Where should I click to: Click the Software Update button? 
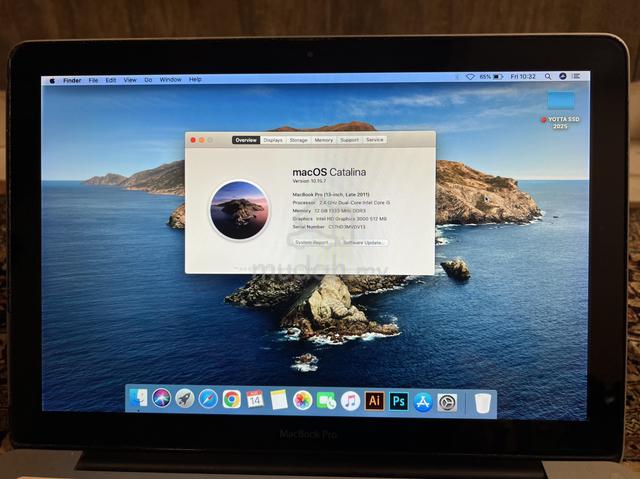click(362, 242)
